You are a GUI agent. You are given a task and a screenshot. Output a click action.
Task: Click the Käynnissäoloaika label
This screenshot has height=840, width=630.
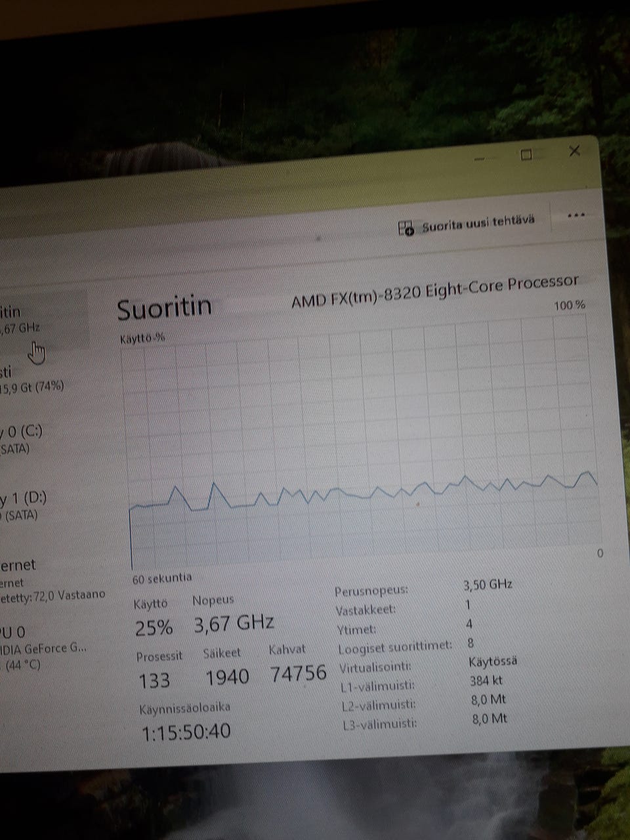184,708
